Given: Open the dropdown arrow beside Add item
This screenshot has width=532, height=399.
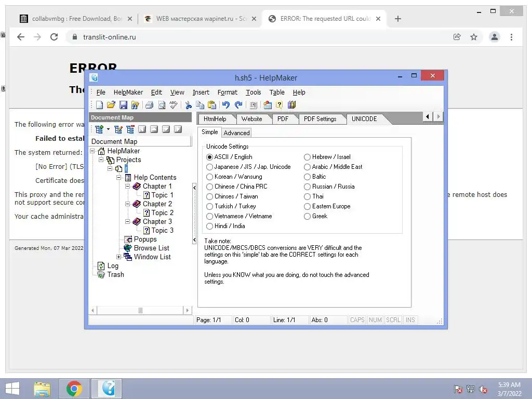Looking at the screenshot, I should point(108,129).
